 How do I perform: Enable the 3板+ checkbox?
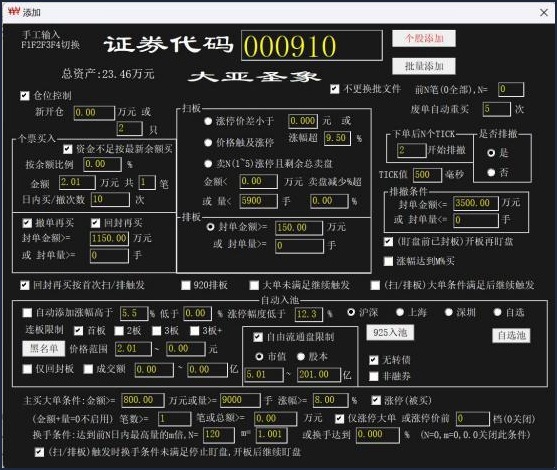195,331
